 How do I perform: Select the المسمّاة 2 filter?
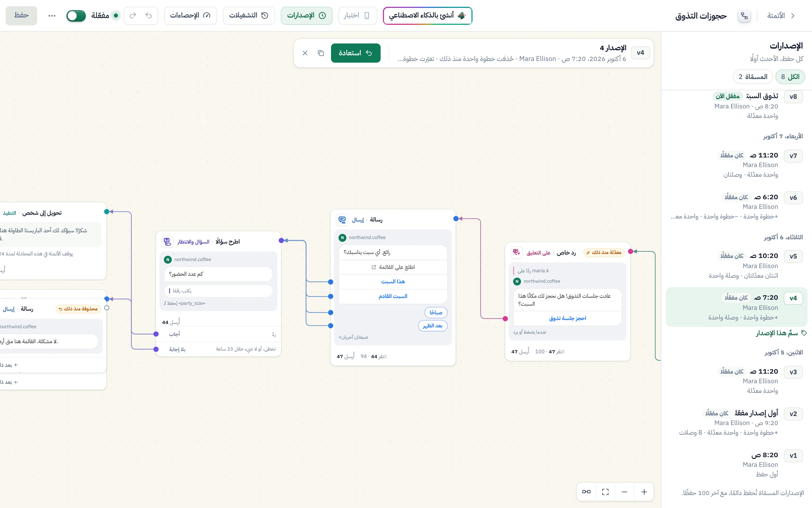click(753, 77)
